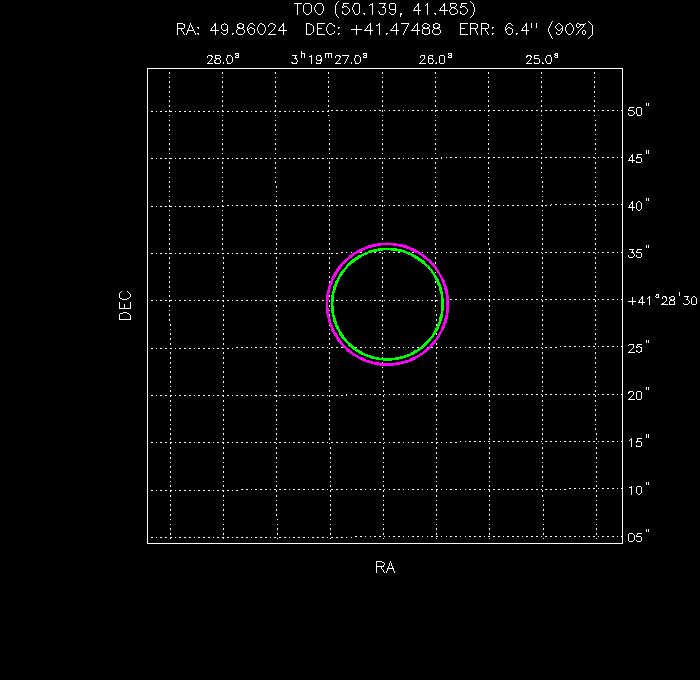Image resolution: width=700 pixels, height=680 pixels.
Task: Click the 3h19m27.0s RA tick label
Action: pos(329,58)
